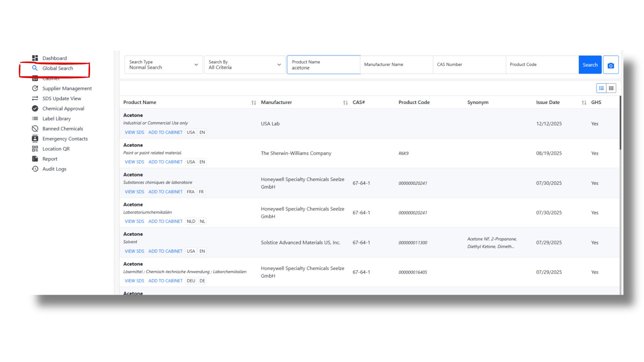This screenshot has width=644, height=362.
Task: Add Sherwin-Williams Acetone to cabinet
Action: 165,162
